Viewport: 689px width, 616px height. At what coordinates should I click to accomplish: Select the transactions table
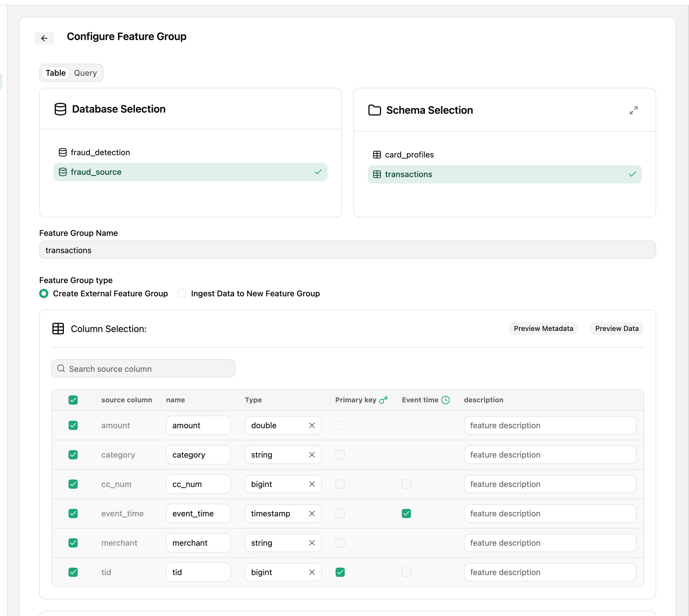(x=505, y=174)
